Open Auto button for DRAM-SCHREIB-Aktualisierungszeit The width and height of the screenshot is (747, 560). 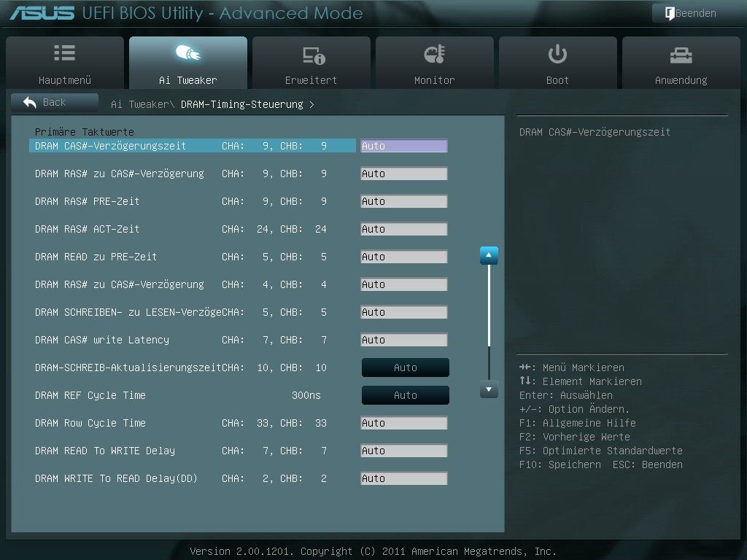click(406, 367)
